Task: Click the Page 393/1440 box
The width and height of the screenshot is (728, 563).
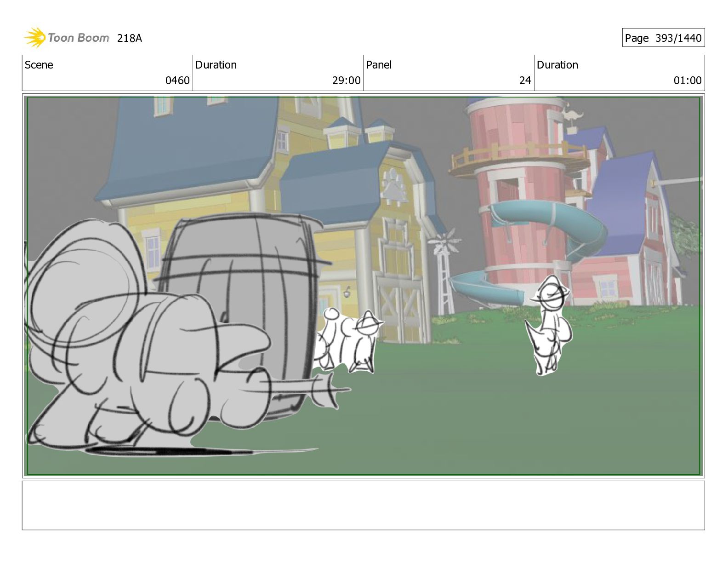Action: (x=663, y=38)
